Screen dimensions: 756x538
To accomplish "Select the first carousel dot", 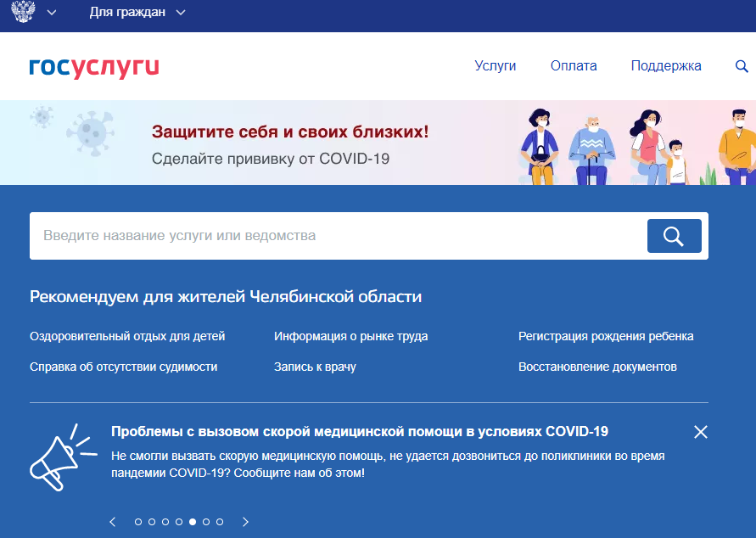I will [x=138, y=522].
